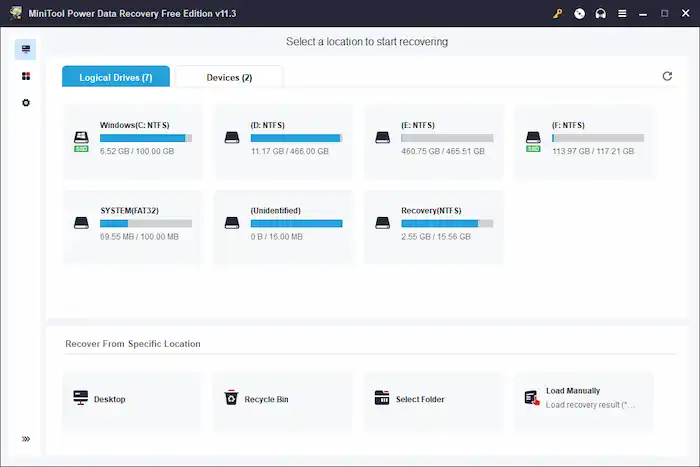Image resolution: width=700 pixels, height=467 pixels.
Task: Click the "460.75 GB / 465.51 GB" text
Action: click(x=443, y=151)
